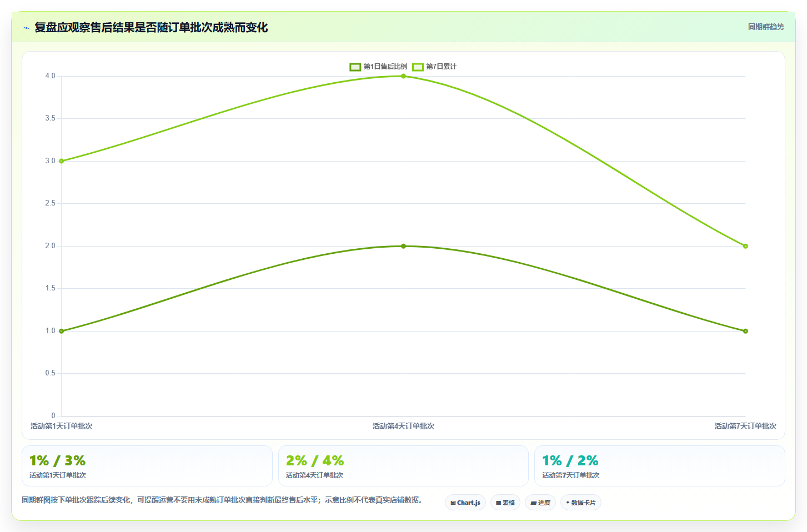Select the Chart.js tag pill
The width and height of the screenshot is (807, 532).
465,503
